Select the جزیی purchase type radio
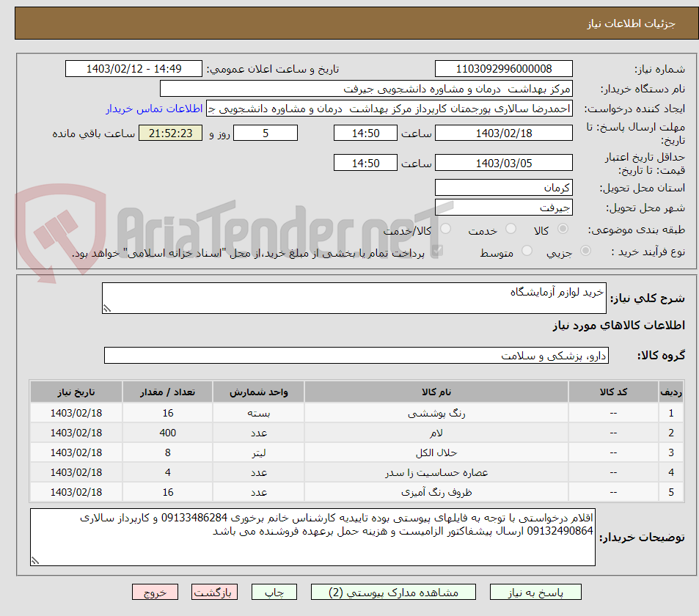699x616 pixels. (x=585, y=251)
